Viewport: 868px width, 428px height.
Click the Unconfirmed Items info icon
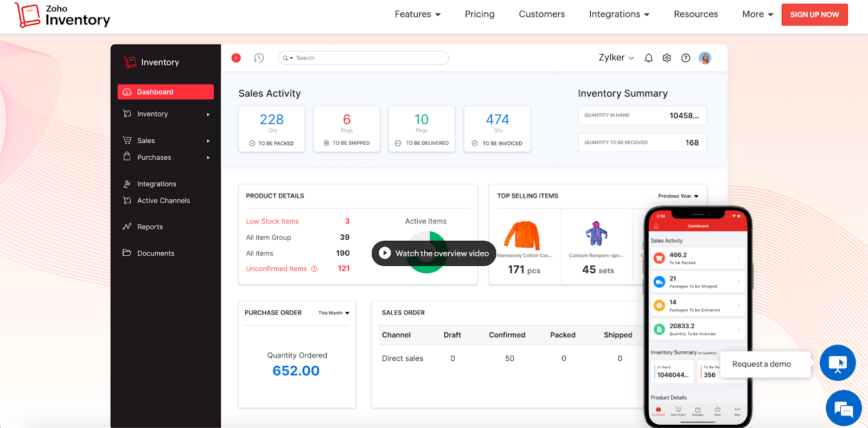pyautogui.click(x=314, y=269)
